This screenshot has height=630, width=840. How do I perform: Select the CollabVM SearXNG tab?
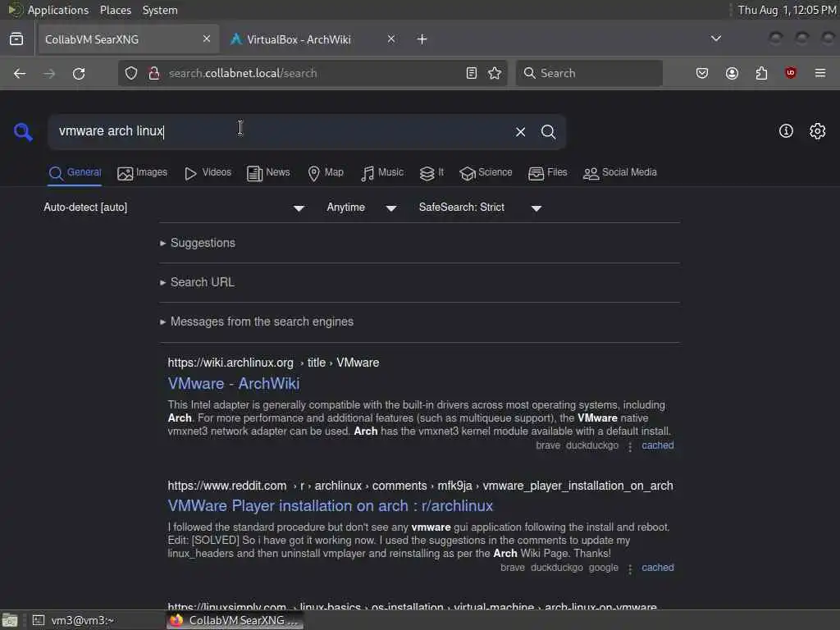(129, 39)
